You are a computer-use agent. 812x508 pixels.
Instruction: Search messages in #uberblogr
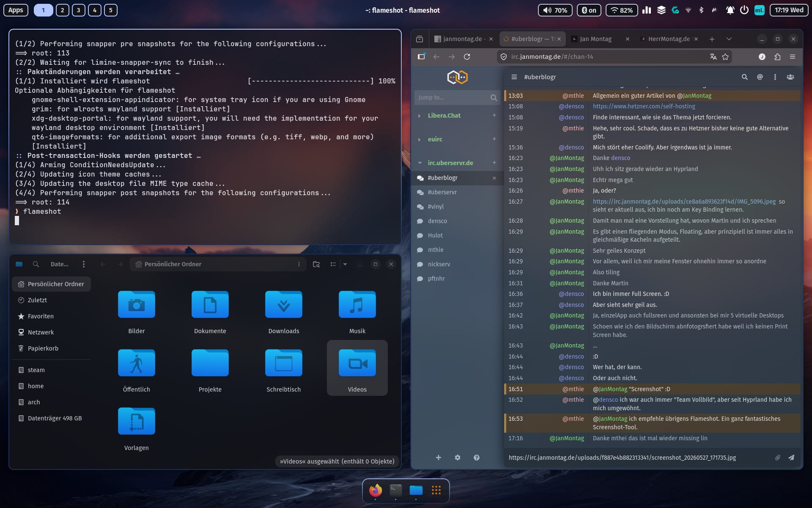[x=745, y=77]
